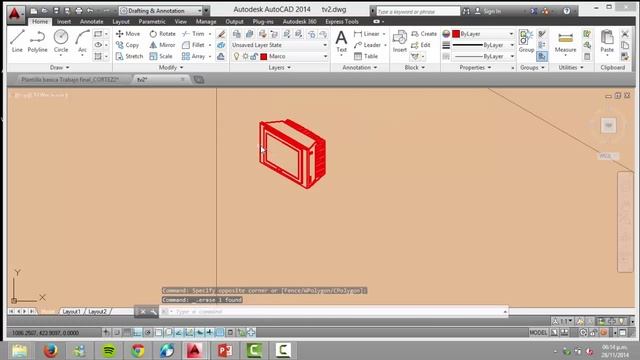Open Firefox from the taskbar
Screen dimensions: 640x360
[50, 350]
